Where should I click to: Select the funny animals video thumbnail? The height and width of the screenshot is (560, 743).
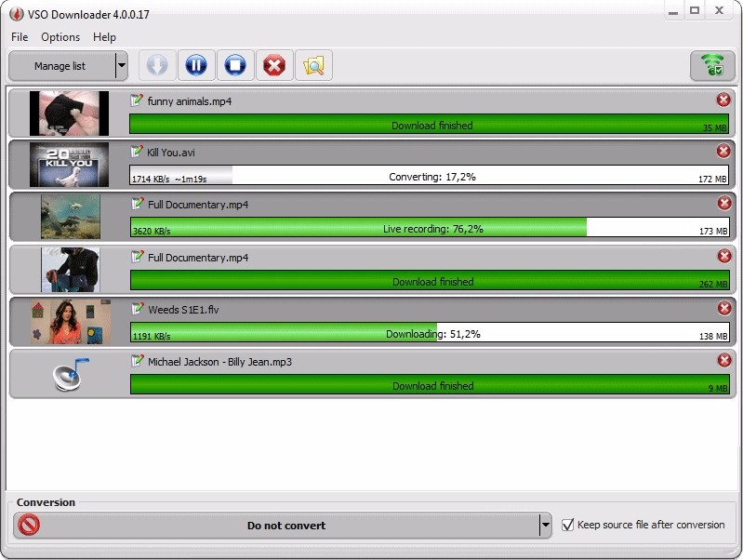pos(69,113)
